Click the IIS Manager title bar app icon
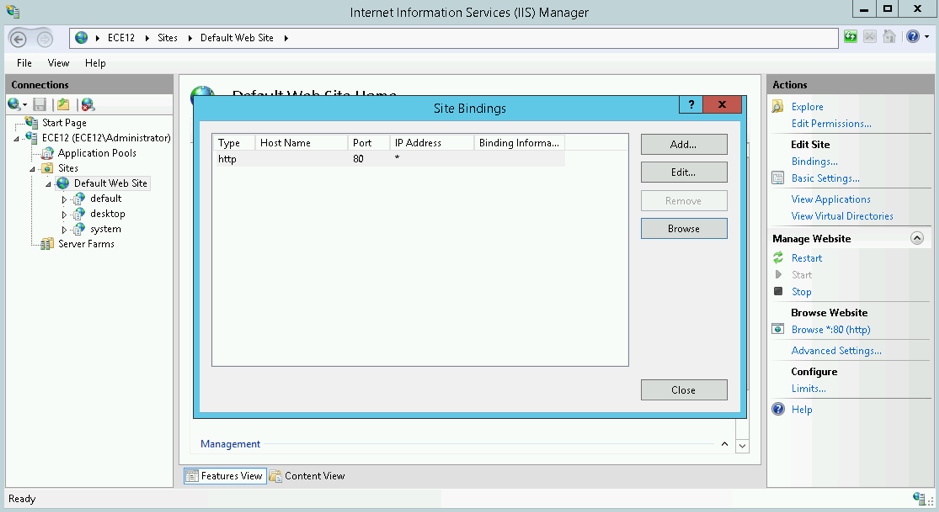The width and height of the screenshot is (939, 512). tap(13, 11)
